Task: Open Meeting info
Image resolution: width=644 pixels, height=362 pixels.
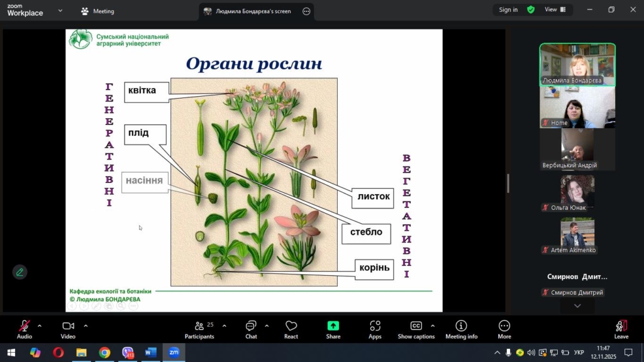Action: click(461, 329)
